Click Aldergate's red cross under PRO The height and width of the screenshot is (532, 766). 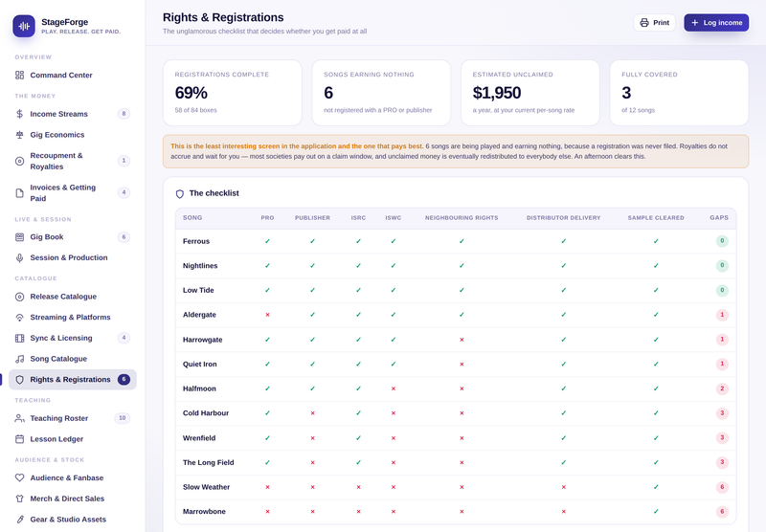[x=267, y=315]
